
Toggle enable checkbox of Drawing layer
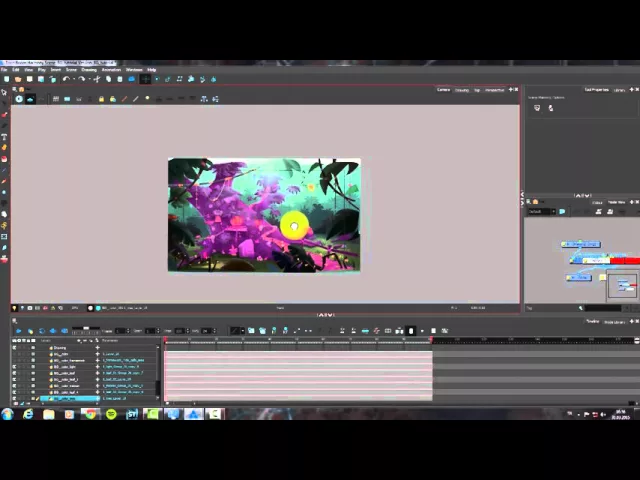click(14, 348)
